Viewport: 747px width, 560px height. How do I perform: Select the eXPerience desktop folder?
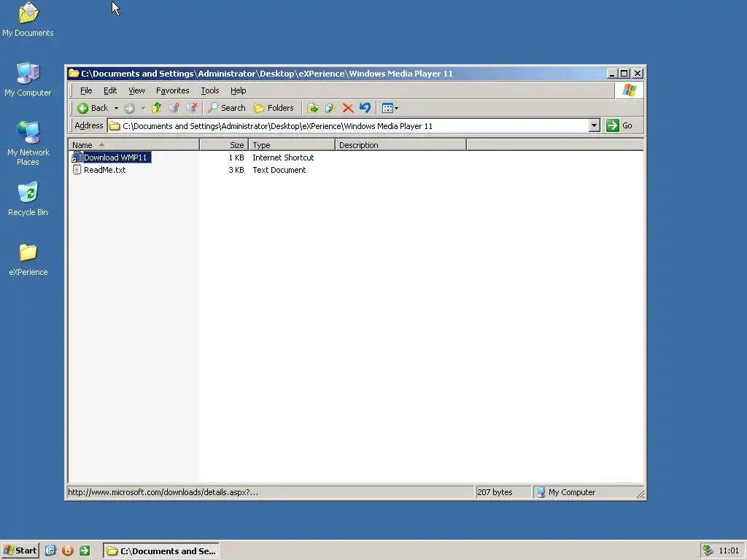28,260
